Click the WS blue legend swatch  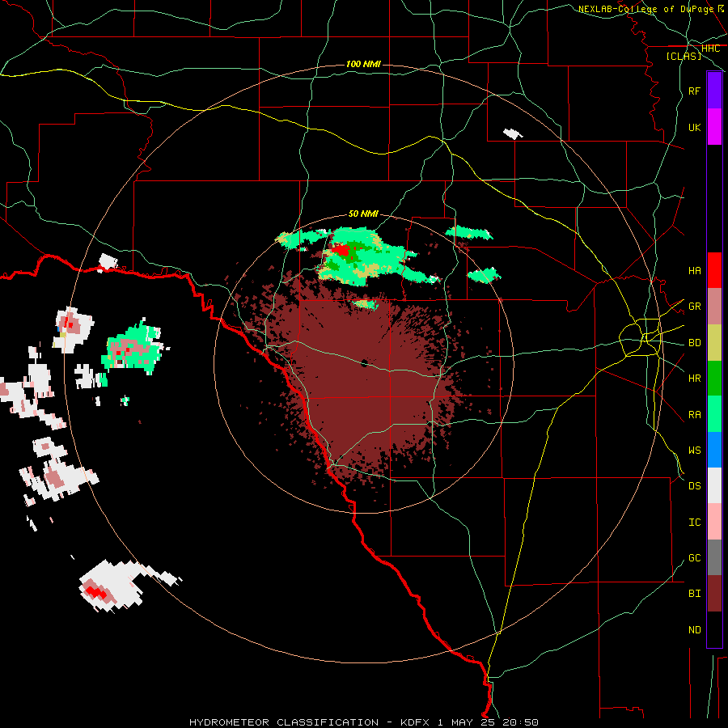(x=714, y=450)
